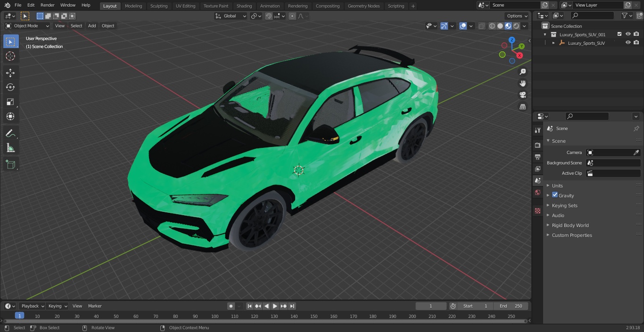This screenshot has width=644, height=332.
Task: Hide Luxury_Sports_SUV object eye icon
Action: [628, 42]
